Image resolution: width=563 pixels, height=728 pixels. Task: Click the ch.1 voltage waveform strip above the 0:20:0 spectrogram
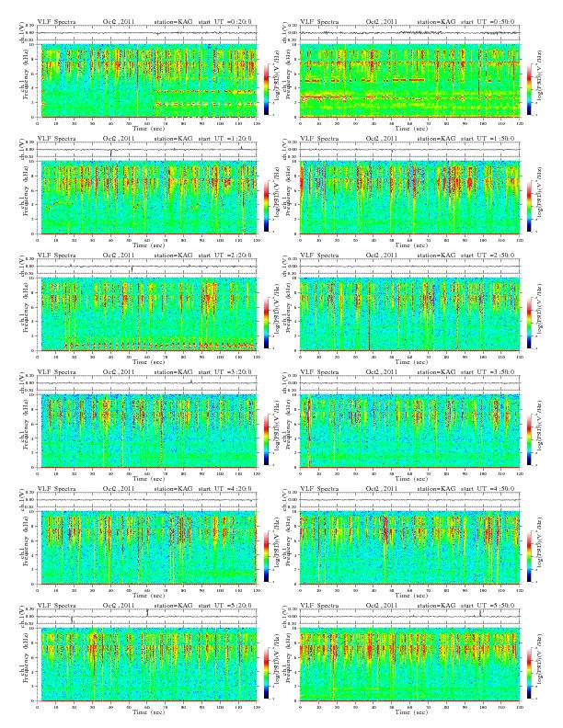point(147,33)
